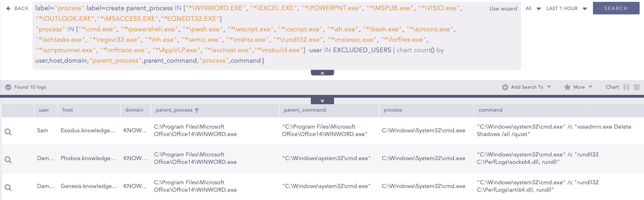Click the sort arrow on parent_process column
Viewport: 644px width, 200px height.
197,110
